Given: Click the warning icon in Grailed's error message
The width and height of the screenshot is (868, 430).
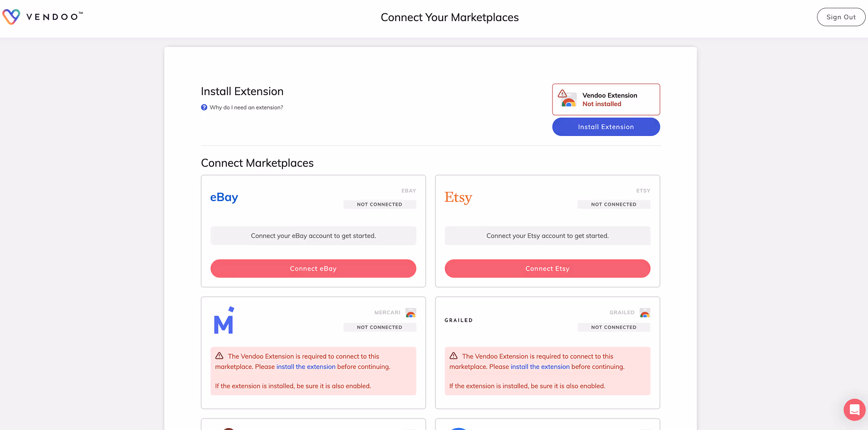Looking at the screenshot, I should 454,355.
